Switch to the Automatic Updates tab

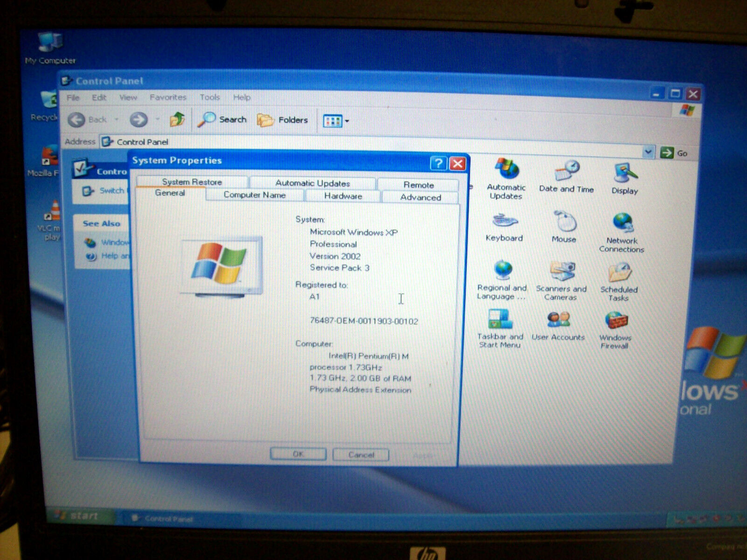(312, 182)
